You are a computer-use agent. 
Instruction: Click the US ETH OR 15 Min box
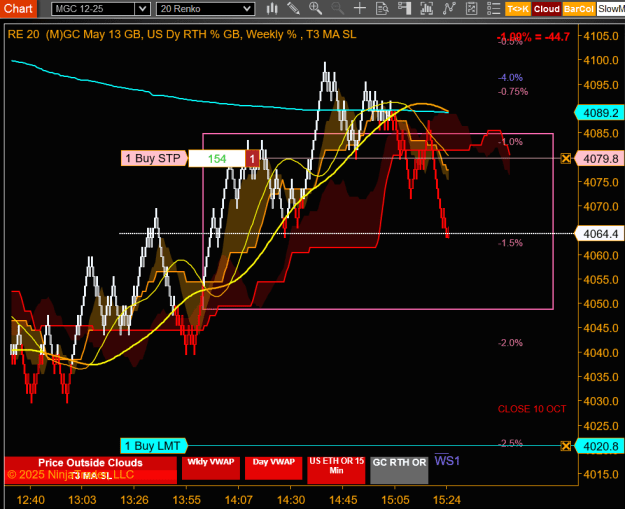click(x=336, y=470)
